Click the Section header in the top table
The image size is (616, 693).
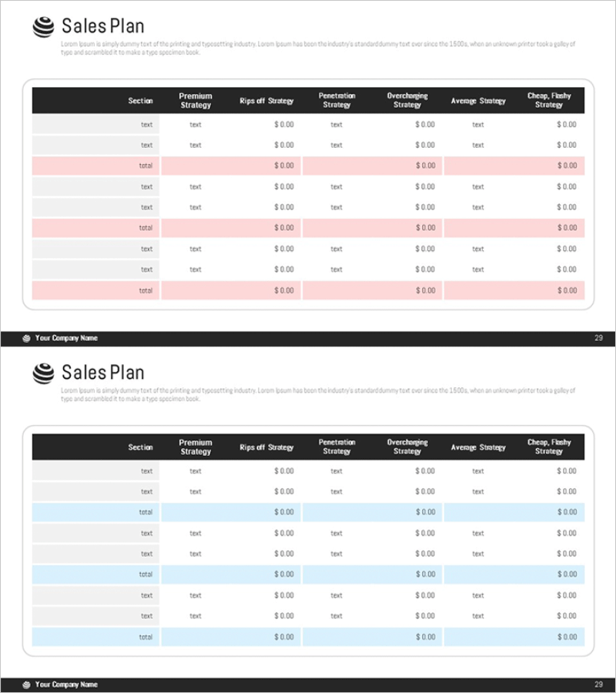click(140, 101)
